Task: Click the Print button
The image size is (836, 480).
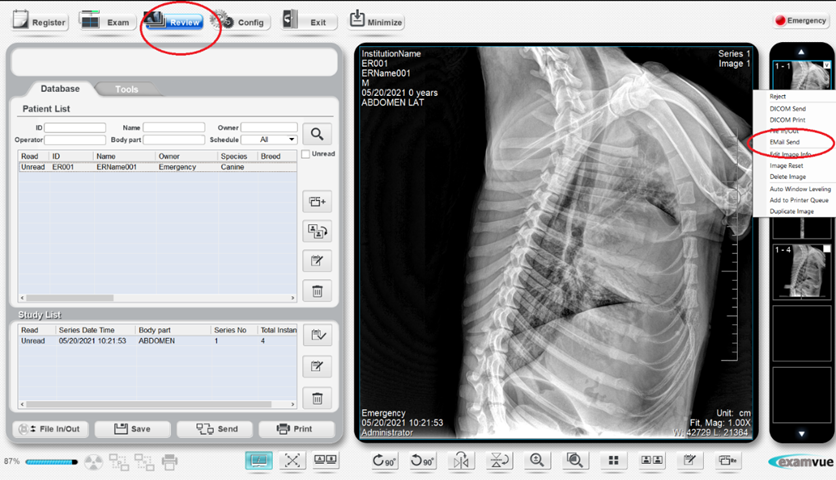Action: (x=296, y=429)
